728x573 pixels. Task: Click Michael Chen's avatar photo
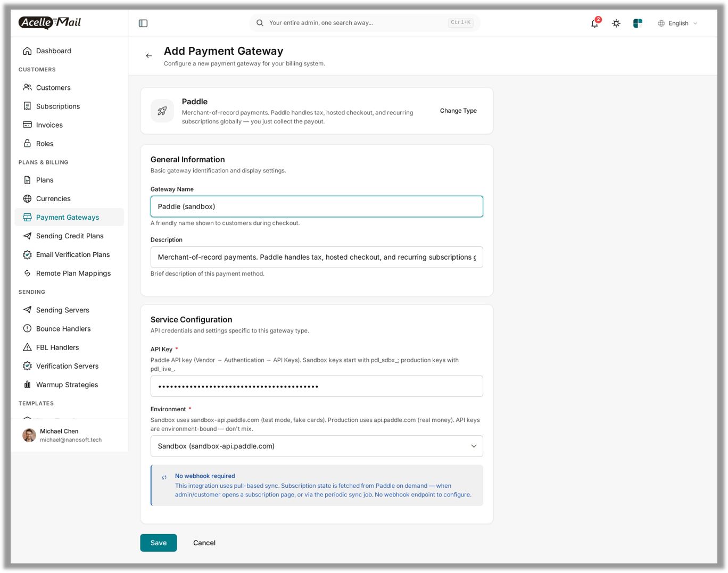coord(29,435)
